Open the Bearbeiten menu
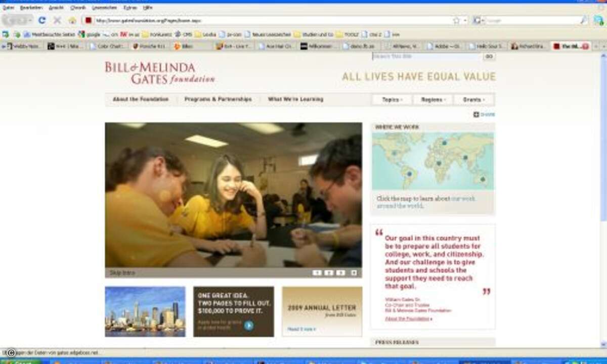Screen dimensions: 607x364 tap(30, 8)
